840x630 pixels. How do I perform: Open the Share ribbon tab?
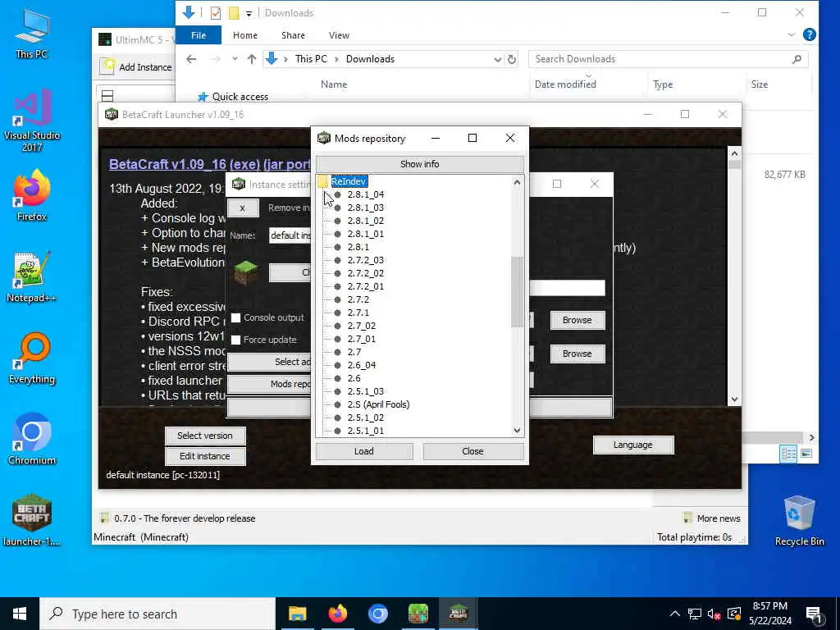point(293,35)
